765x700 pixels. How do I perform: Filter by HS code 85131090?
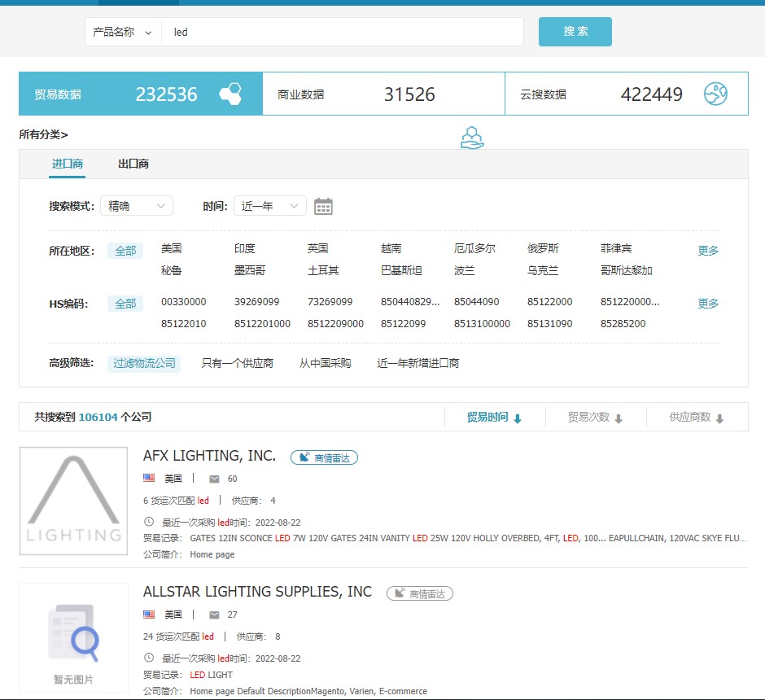point(550,324)
